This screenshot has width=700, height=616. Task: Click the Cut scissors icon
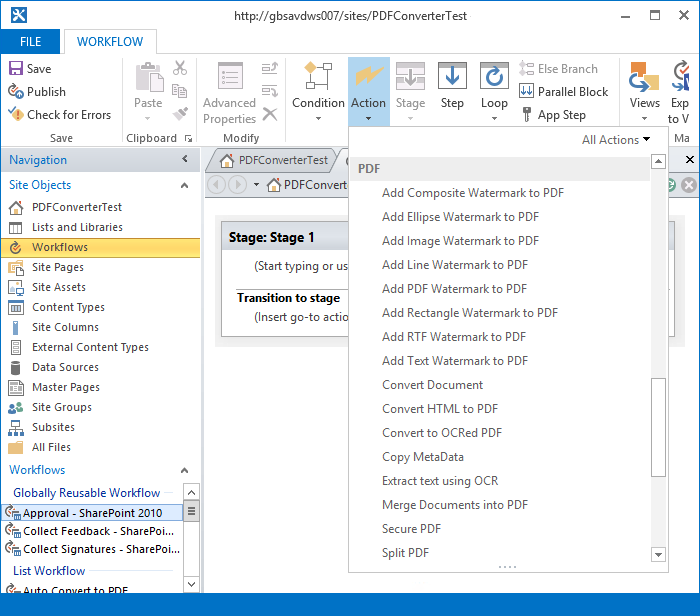pyautogui.click(x=180, y=68)
